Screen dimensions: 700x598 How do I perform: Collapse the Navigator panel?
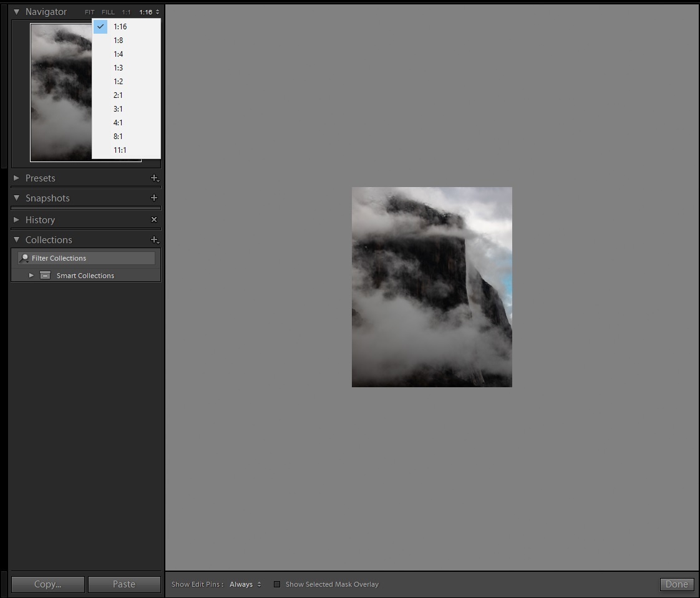pos(16,12)
